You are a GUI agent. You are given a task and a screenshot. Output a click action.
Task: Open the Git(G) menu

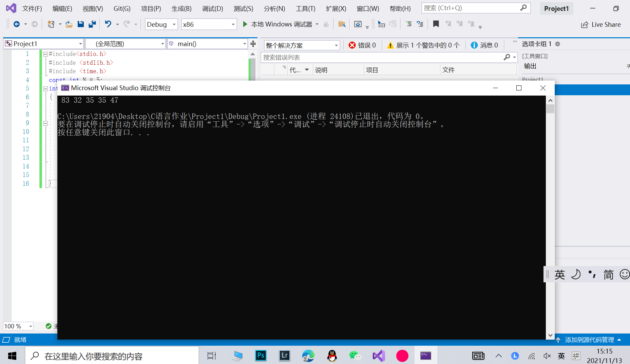122,8
